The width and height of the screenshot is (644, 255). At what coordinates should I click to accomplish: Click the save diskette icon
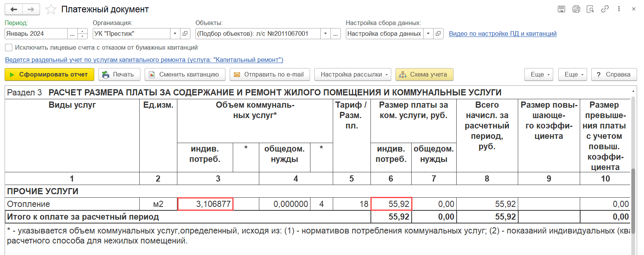561,9
